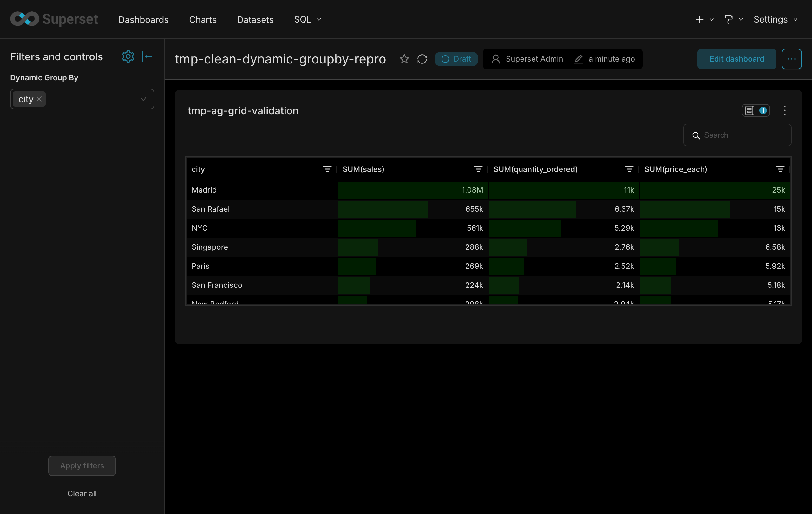812x514 pixels.
Task: Click the Superset logo
Action: [x=54, y=19]
